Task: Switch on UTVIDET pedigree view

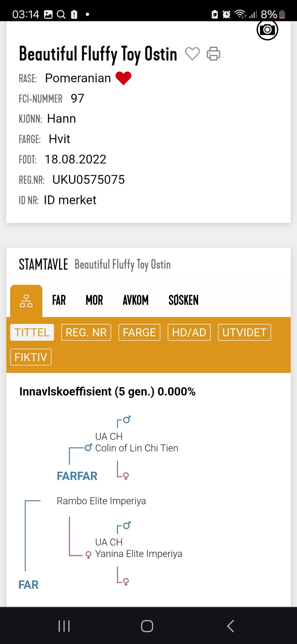Action: (244, 333)
